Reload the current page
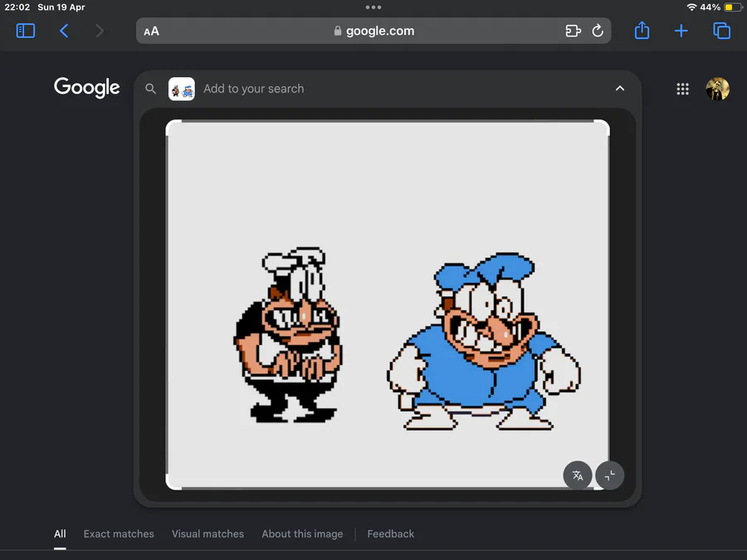Viewport: 747px width, 560px height. [x=598, y=31]
